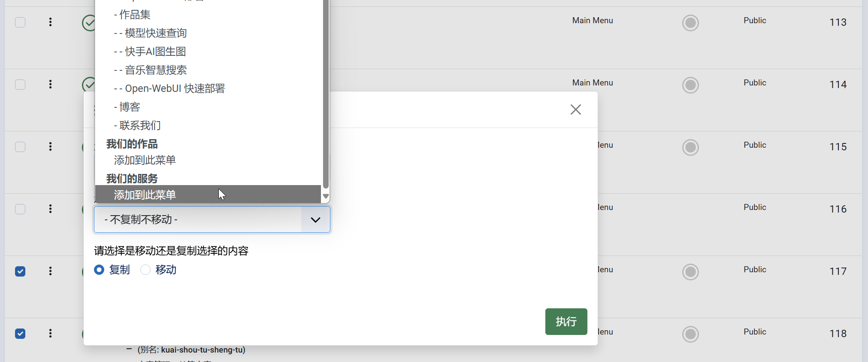Select the 复制 radio option
868x362 pixels.
[99, 270]
